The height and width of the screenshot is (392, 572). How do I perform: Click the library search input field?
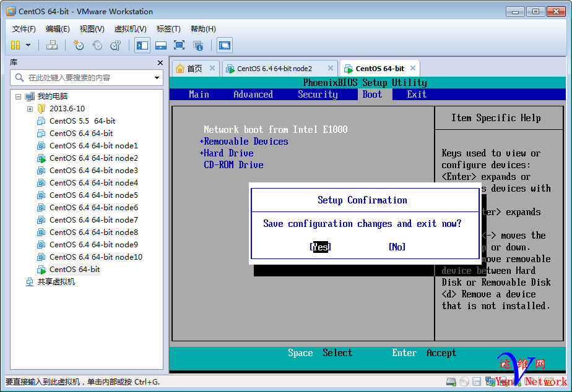87,78
